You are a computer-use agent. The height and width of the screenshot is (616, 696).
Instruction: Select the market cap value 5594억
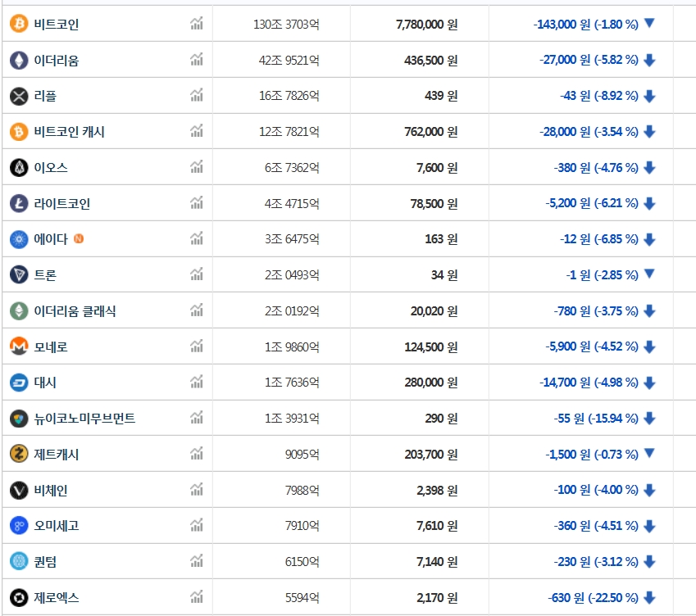[303, 598]
